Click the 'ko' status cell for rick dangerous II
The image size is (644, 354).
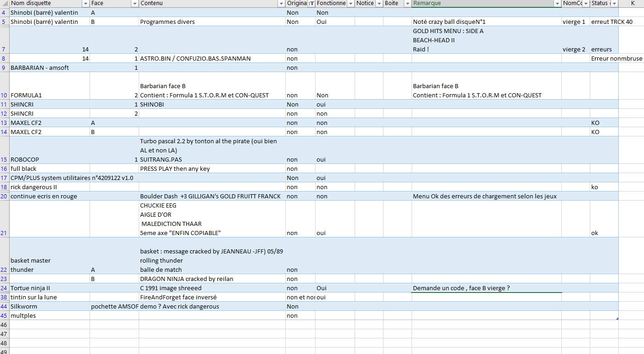tap(604, 187)
